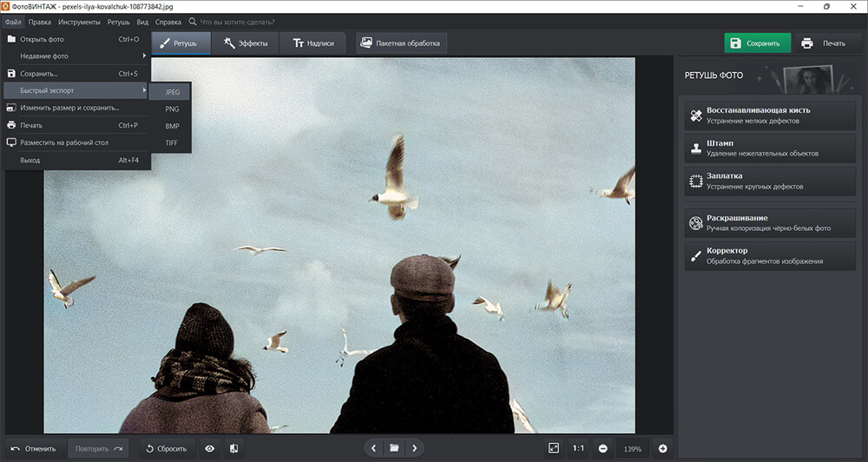Image resolution: width=868 pixels, height=462 pixels.
Task: Open the folder icon in bottom navigation
Action: pyautogui.click(x=394, y=448)
